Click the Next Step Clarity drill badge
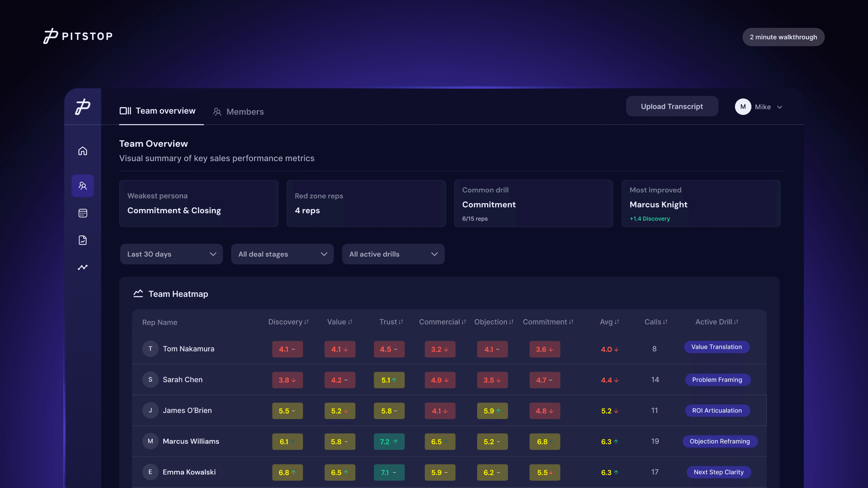Image resolution: width=868 pixels, height=488 pixels. 719,472
